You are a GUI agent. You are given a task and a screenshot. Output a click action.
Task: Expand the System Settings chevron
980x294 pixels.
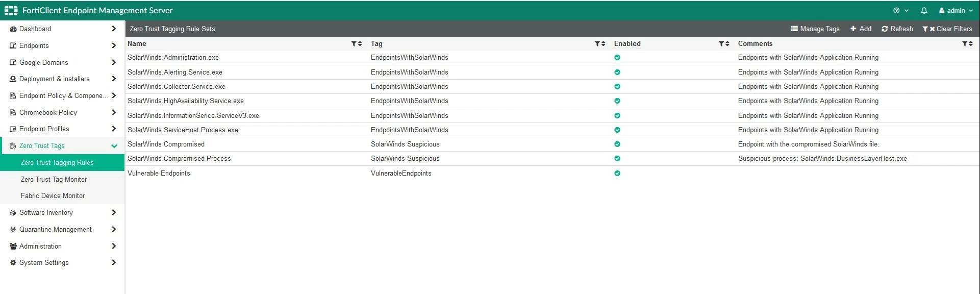[114, 263]
